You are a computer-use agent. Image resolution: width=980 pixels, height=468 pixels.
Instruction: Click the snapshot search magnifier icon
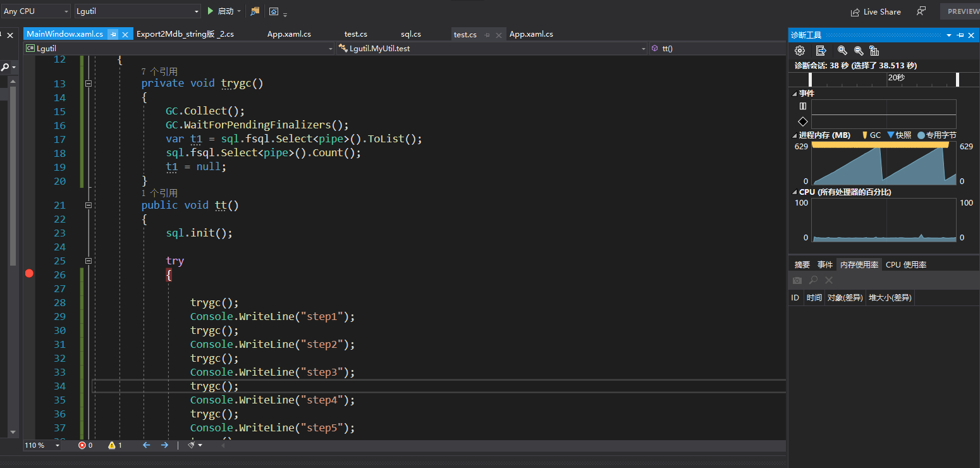[x=814, y=280]
